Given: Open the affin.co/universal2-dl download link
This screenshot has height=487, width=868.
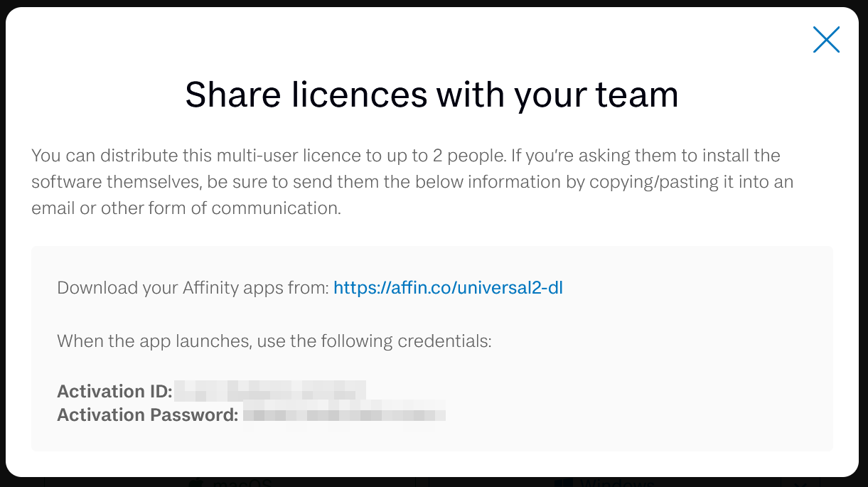Looking at the screenshot, I should coord(448,288).
